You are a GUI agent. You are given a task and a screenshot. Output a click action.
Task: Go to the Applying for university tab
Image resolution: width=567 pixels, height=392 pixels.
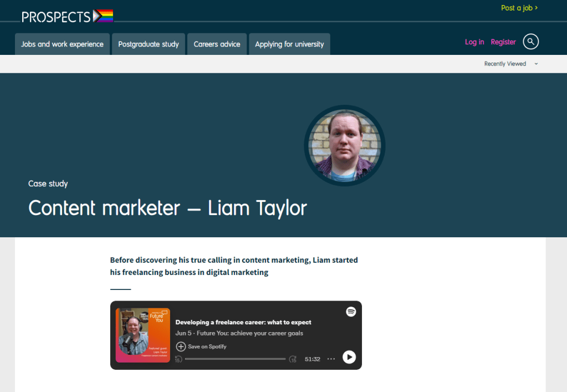click(x=289, y=44)
